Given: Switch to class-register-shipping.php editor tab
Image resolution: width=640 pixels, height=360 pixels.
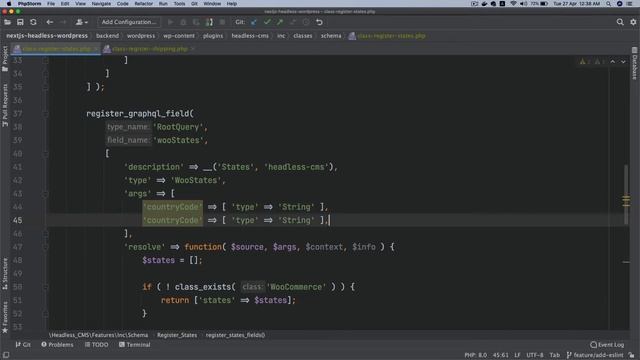Looking at the screenshot, I should tap(149, 49).
